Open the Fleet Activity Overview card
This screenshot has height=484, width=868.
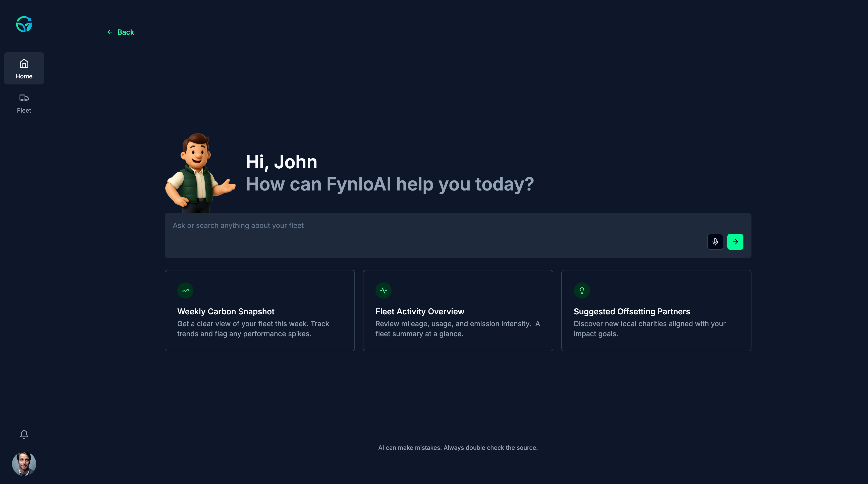[x=458, y=310]
